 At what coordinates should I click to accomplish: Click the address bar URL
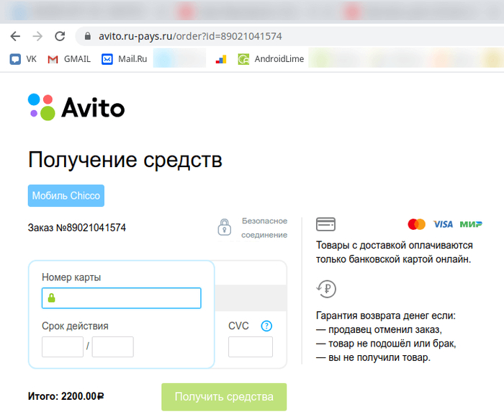click(x=189, y=36)
